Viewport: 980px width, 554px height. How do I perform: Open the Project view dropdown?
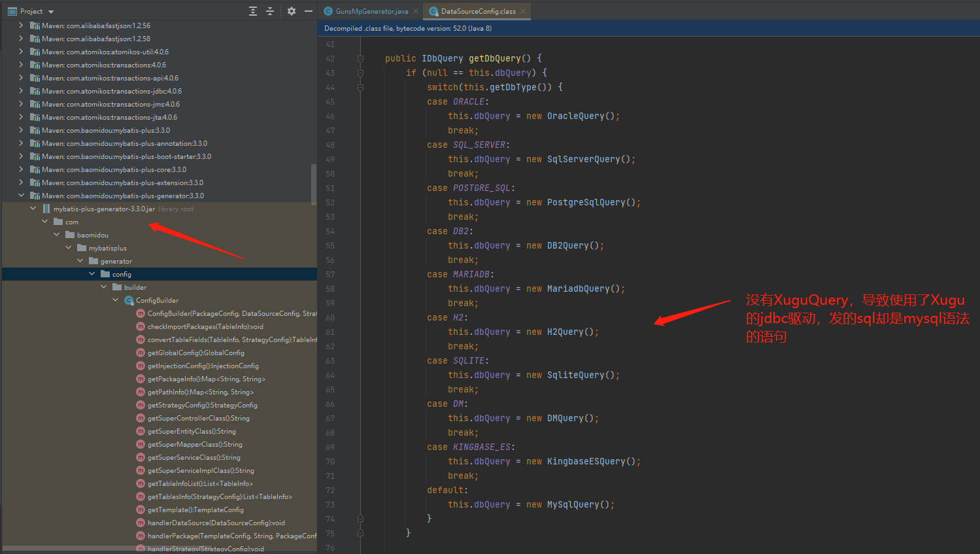[x=51, y=12]
